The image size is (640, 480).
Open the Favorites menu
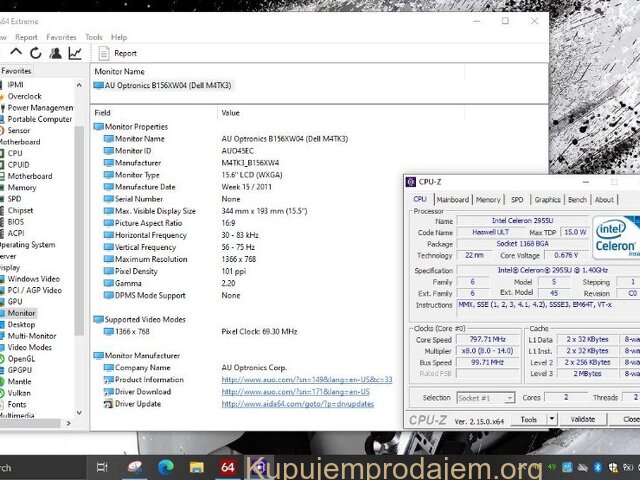coord(61,37)
